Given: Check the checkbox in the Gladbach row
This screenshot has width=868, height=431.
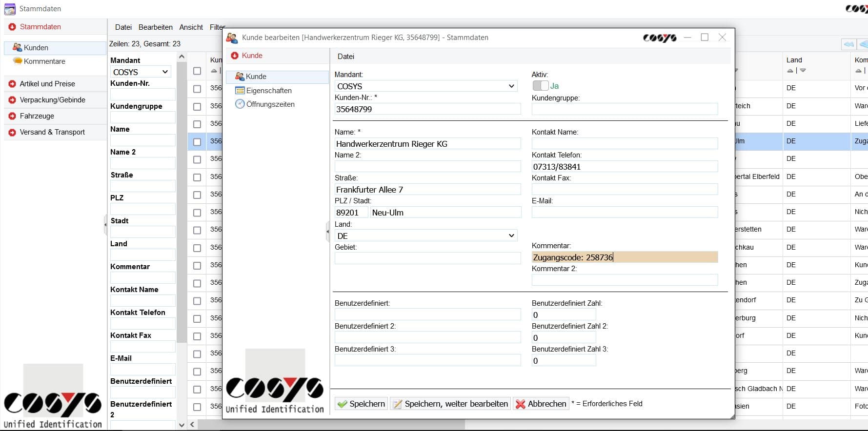Looking at the screenshot, I should (197, 390).
